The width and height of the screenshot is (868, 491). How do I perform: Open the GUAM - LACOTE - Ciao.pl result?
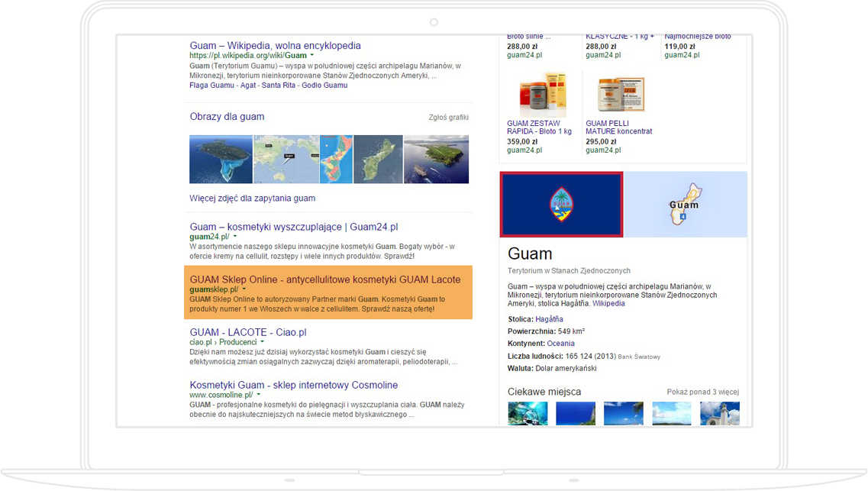tap(248, 333)
